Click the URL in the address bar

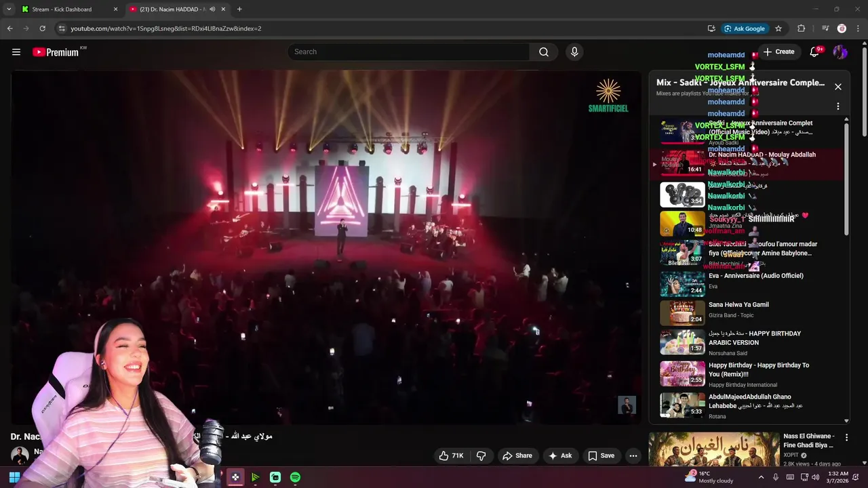click(x=166, y=28)
